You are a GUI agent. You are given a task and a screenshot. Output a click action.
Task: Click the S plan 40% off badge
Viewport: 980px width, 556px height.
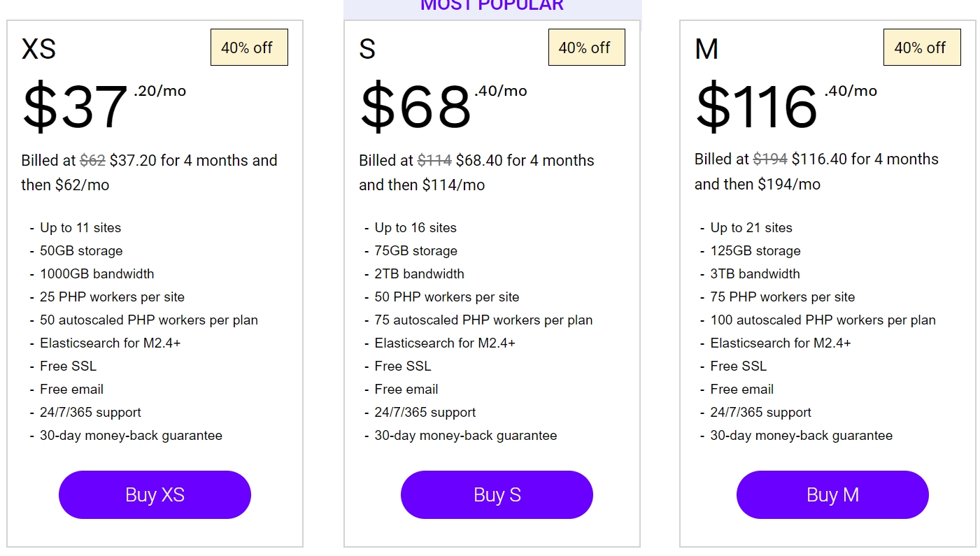click(x=586, y=48)
